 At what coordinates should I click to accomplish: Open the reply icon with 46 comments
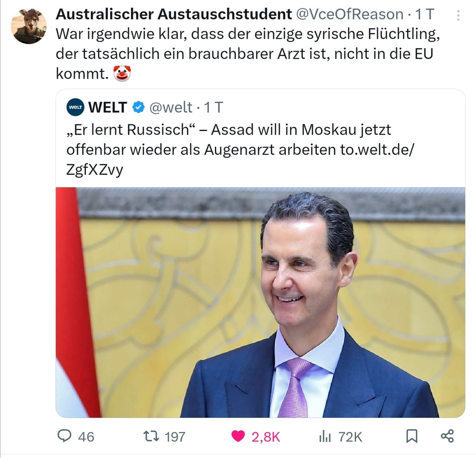(x=64, y=436)
